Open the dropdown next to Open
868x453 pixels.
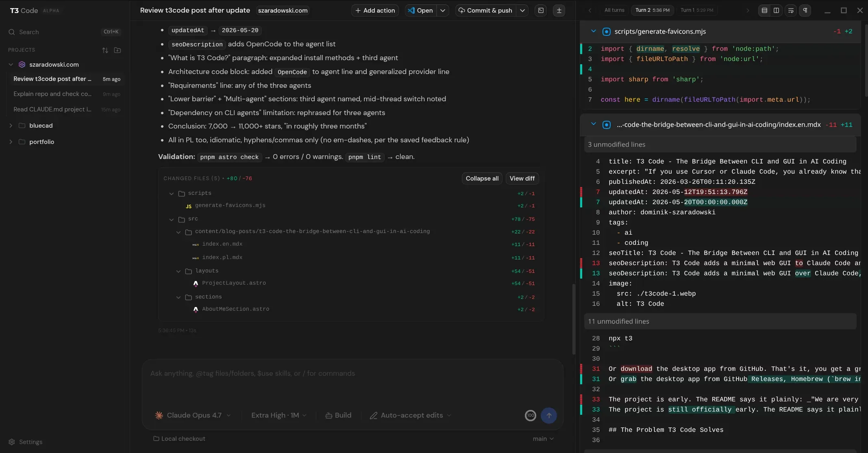443,11
